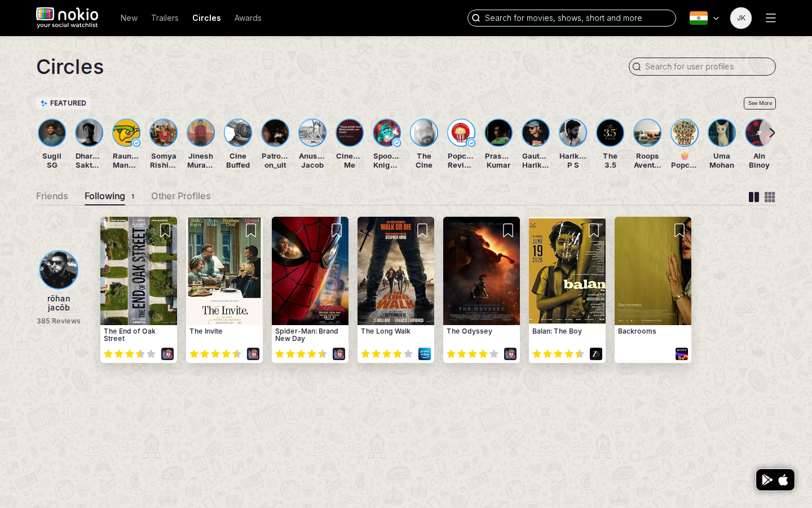Switch to the Friends tab

[52, 196]
